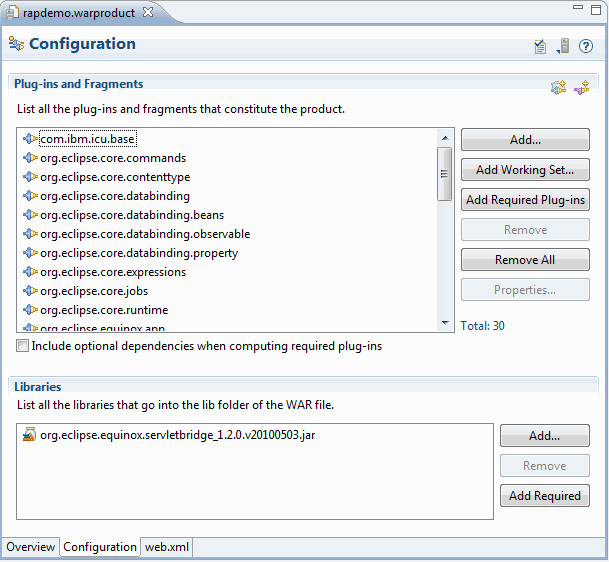Select com.ibm.icu.base in list
The image size is (609, 562).
click(88, 139)
